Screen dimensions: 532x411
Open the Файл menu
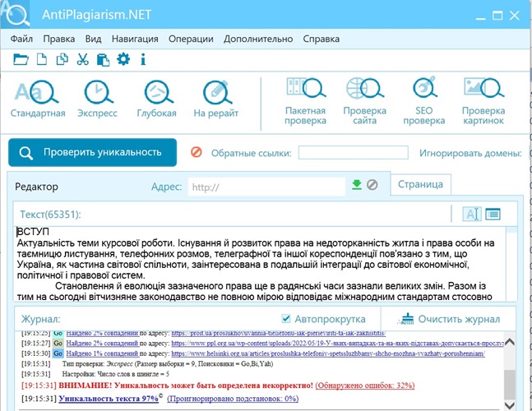click(x=21, y=39)
